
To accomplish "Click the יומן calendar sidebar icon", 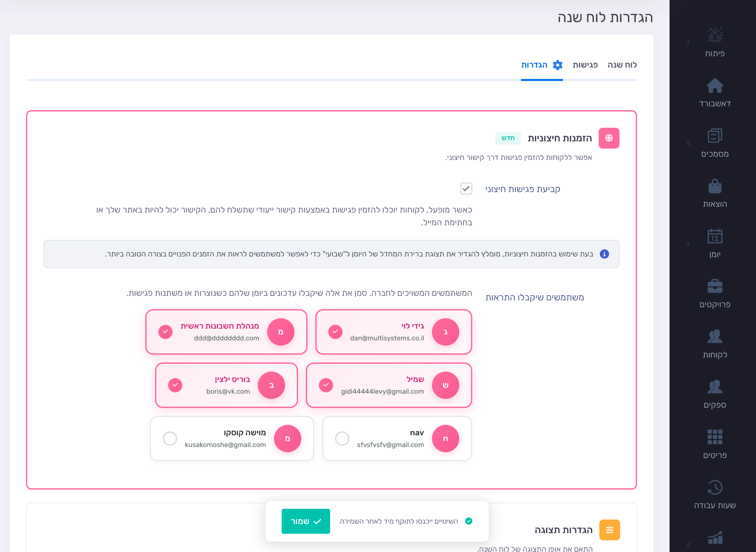I will click(x=715, y=237).
